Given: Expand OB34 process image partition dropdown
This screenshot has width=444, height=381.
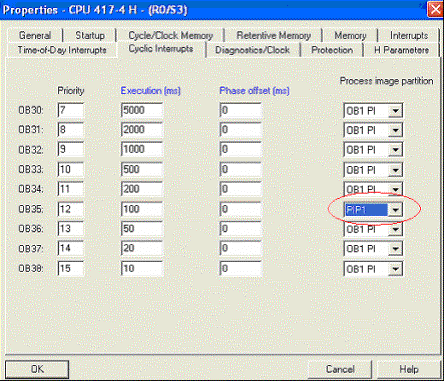Looking at the screenshot, I should [395, 189].
